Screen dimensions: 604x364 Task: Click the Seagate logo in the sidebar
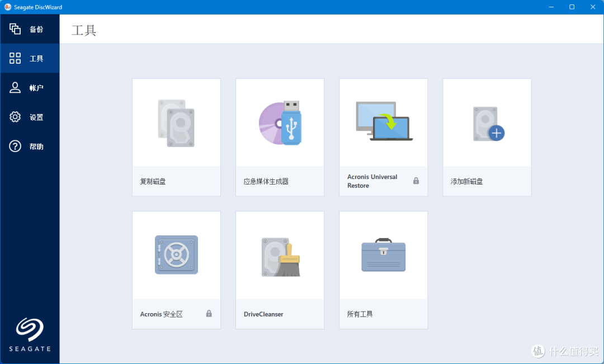(x=30, y=334)
